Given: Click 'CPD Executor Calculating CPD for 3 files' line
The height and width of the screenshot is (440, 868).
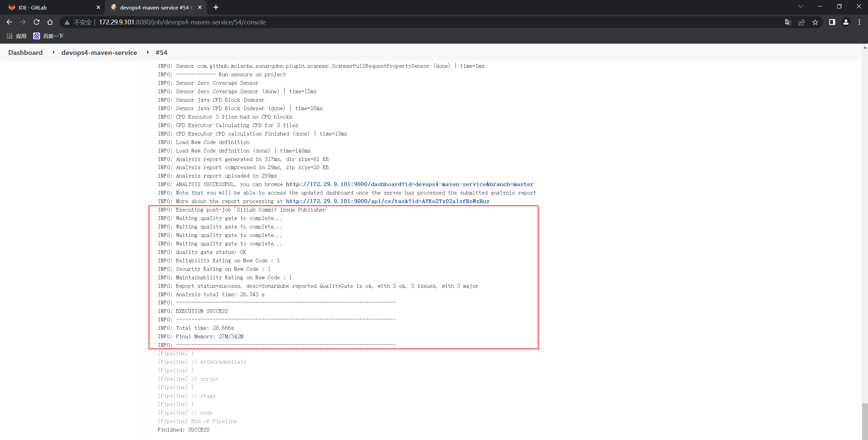Looking at the screenshot, I should tap(228, 125).
